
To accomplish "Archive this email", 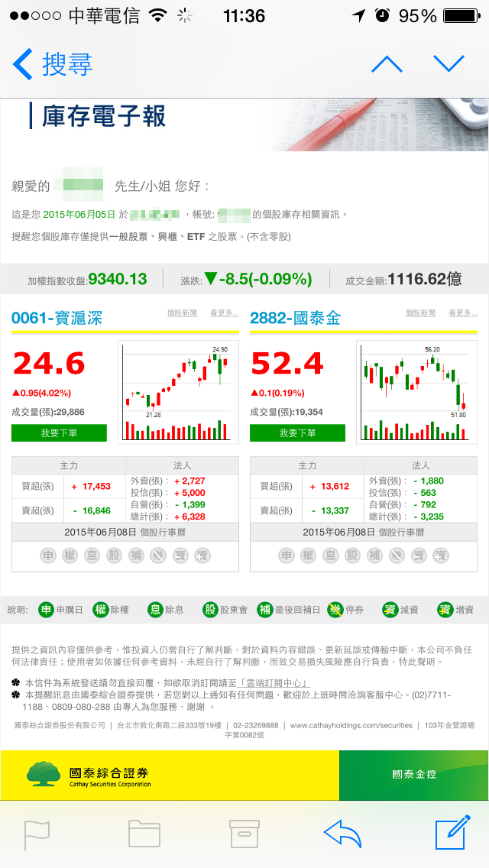I will click(x=244, y=834).
